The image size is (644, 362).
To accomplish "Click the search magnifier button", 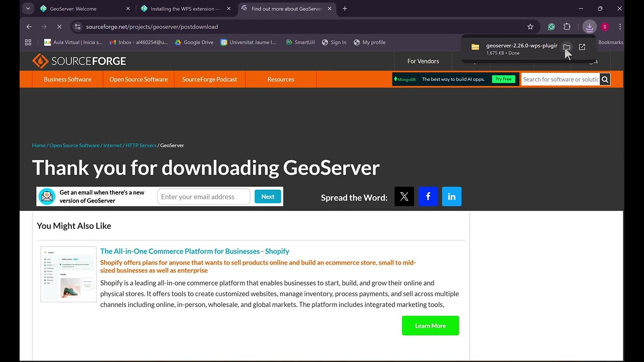I will 605,79.
